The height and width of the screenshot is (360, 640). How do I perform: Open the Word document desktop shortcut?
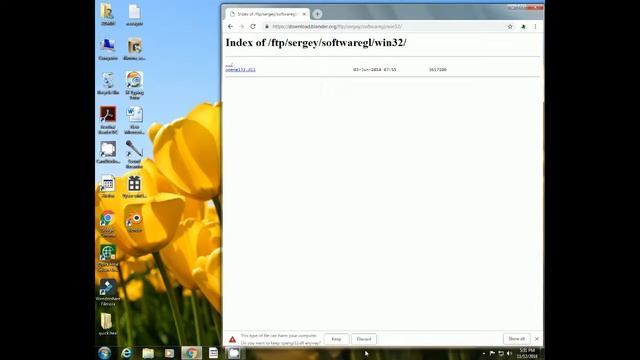coord(134,120)
